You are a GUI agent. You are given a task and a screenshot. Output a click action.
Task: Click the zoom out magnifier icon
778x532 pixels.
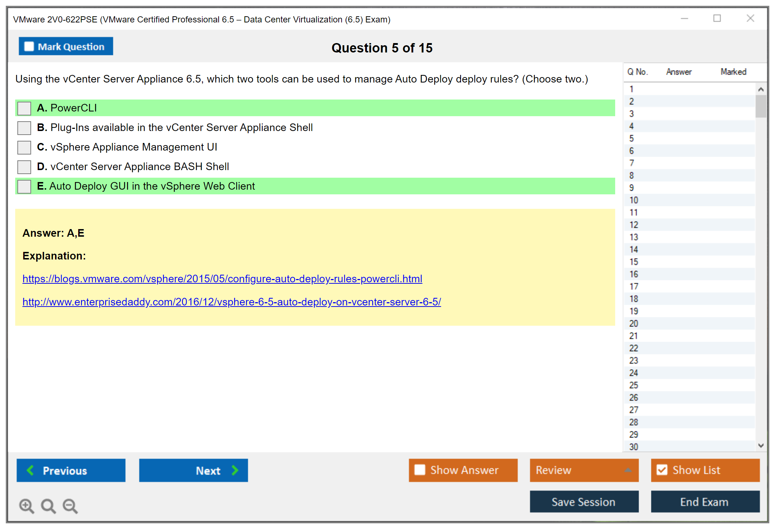70,505
